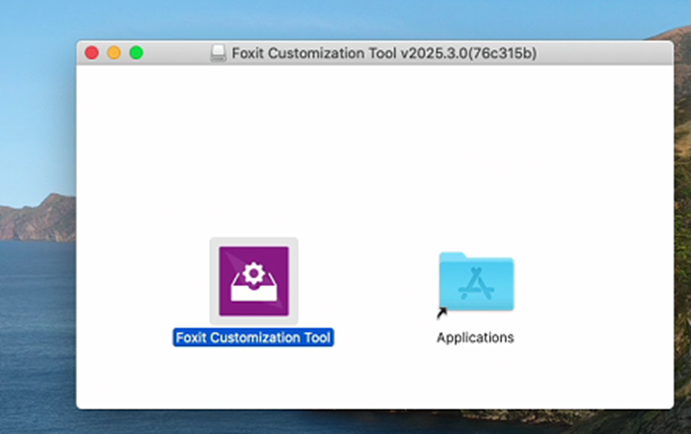Click empty title bar area right of title

point(600,53)
